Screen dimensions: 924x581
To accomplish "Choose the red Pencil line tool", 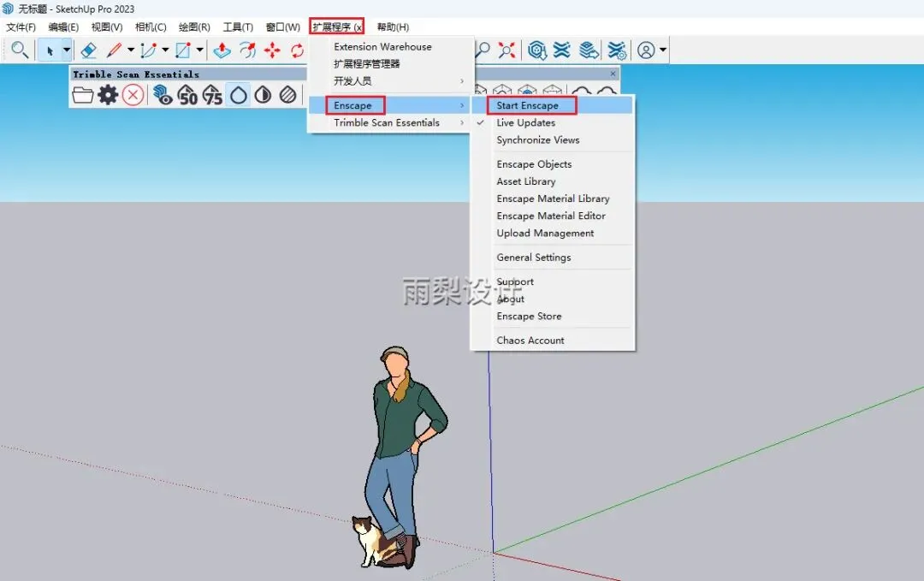I will (115, 50).
